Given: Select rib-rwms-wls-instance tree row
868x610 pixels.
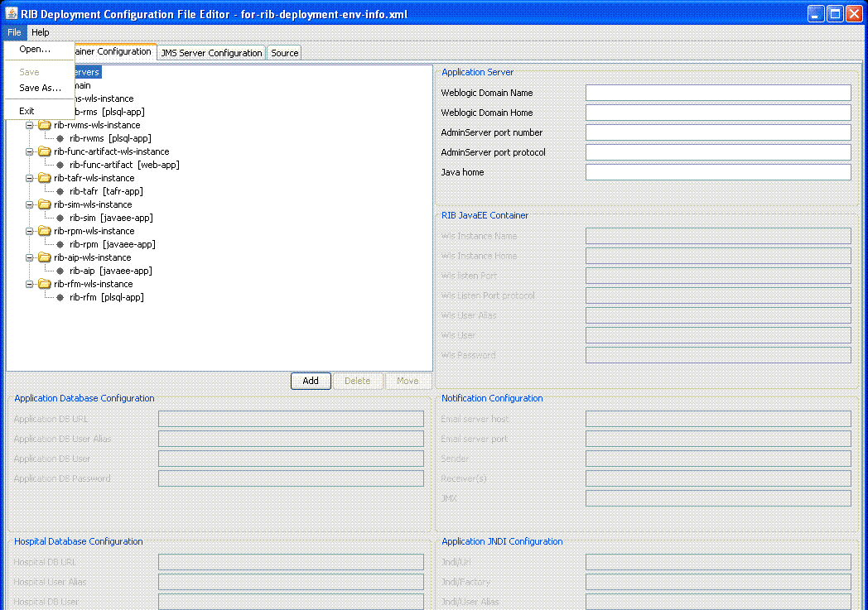Looking at the screenshot, I should click(97, 126).
